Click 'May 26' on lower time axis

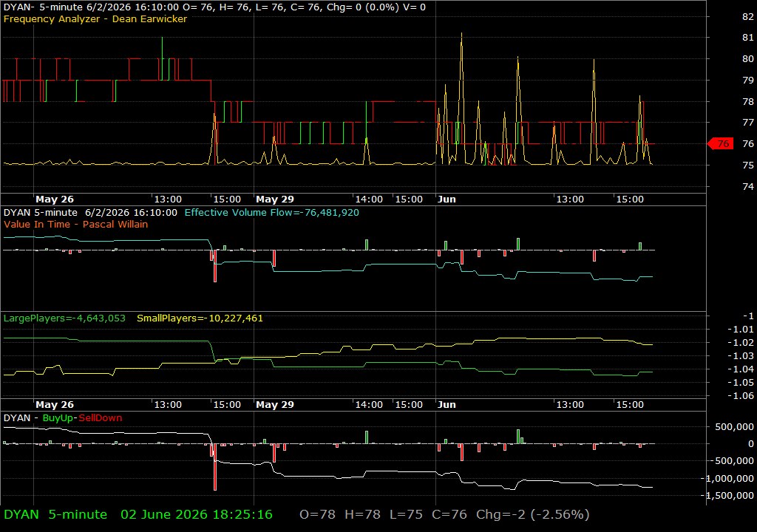pyautogui.click(x=55, y=405)
